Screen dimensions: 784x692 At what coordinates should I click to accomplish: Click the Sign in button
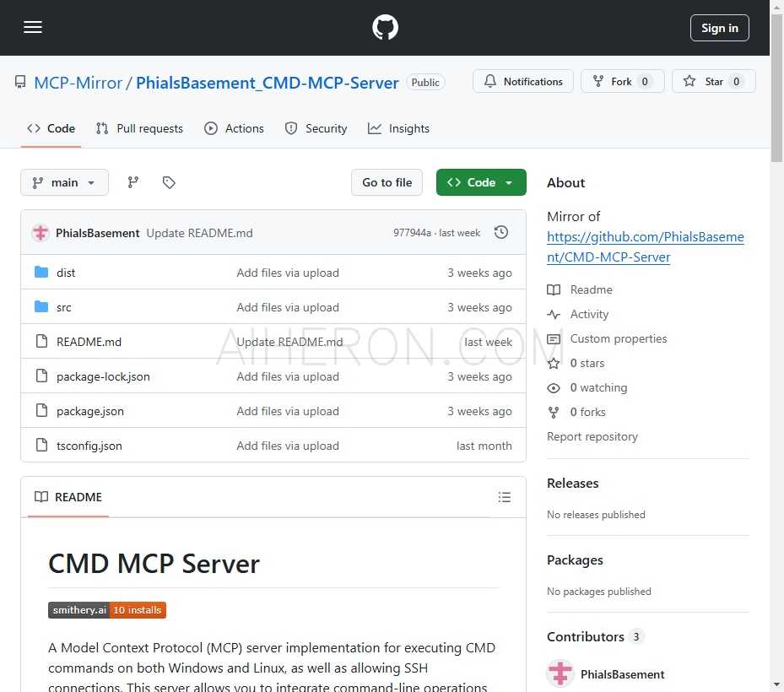pyautogui.click(x=719, y=28)
